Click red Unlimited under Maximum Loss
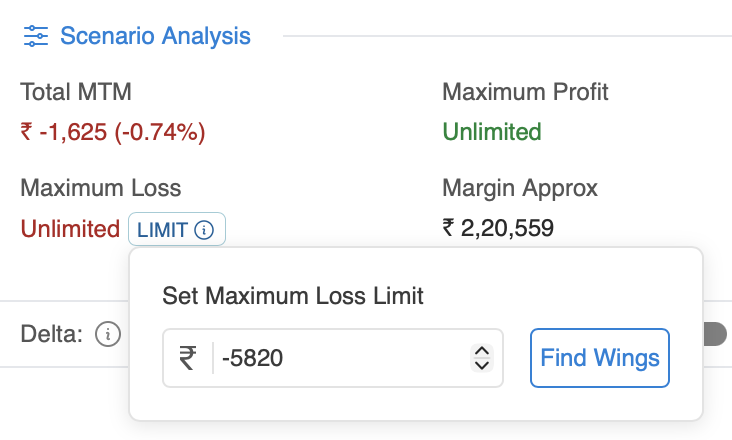This screenshot has width=732, height=440. [x=70, y=229]
